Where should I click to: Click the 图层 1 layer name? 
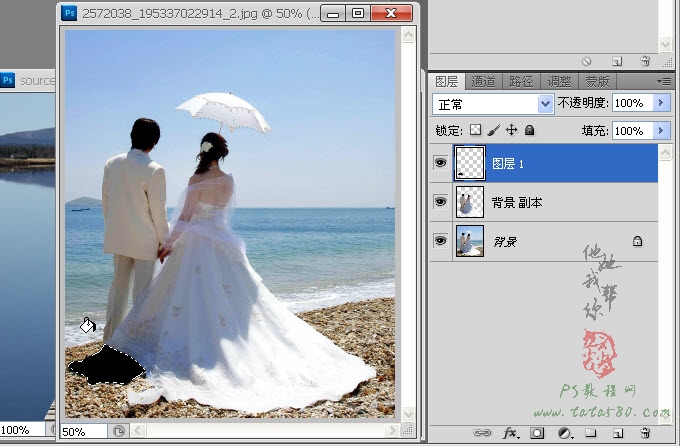[508, 164]
